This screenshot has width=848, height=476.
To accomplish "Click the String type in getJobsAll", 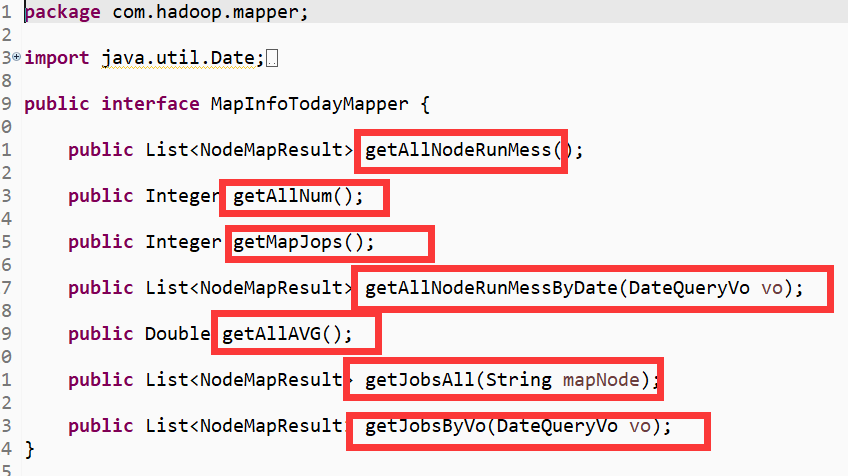I will [524, 380].
